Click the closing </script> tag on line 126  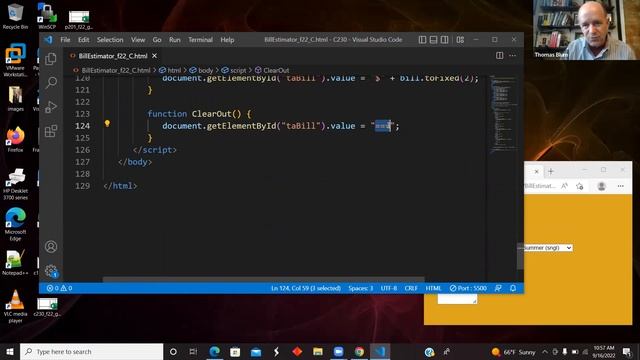click(x=155, y=150)
